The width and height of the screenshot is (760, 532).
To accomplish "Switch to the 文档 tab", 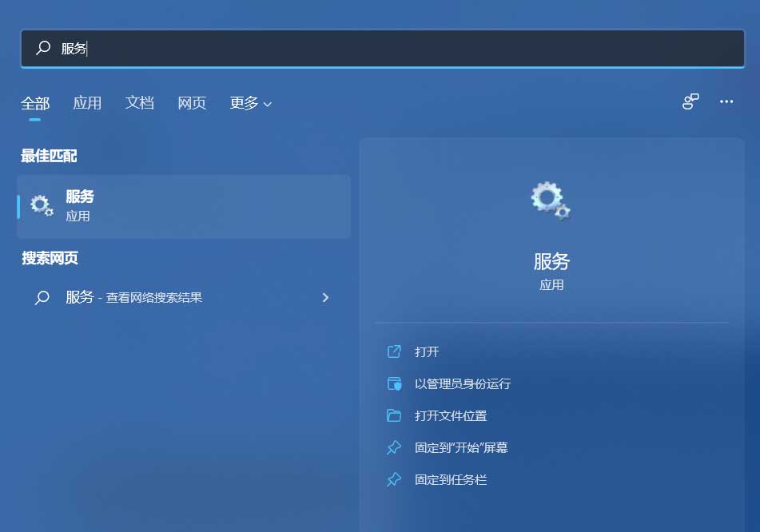I will coord(140,103).
